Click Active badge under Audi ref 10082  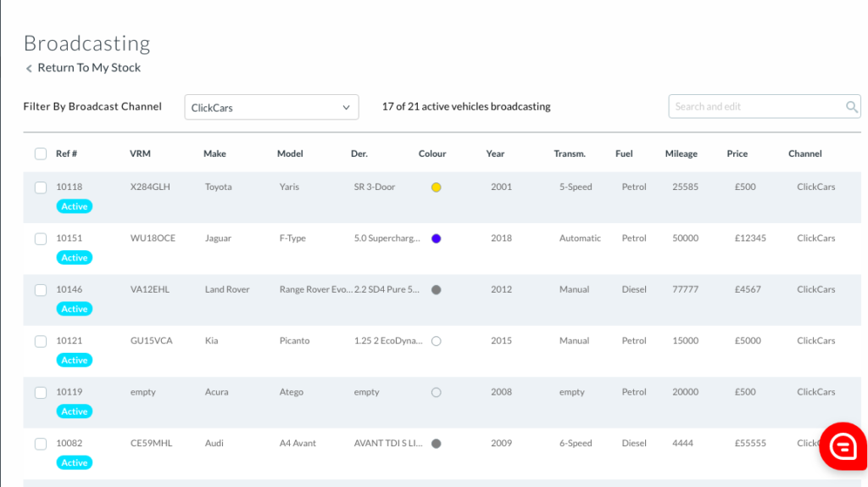(75, 463)
